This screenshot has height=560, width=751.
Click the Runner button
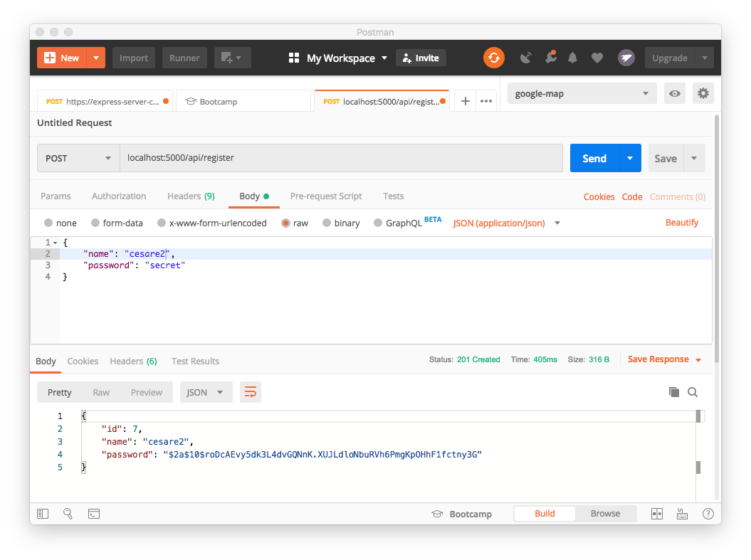point(184,58)
